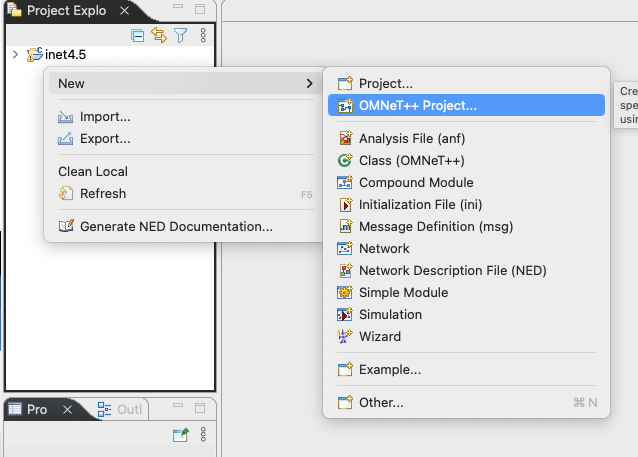This screenshot has height=457, width=638.
Task: Click the Analysis File chart icon
Action: [x=345, y=138]
